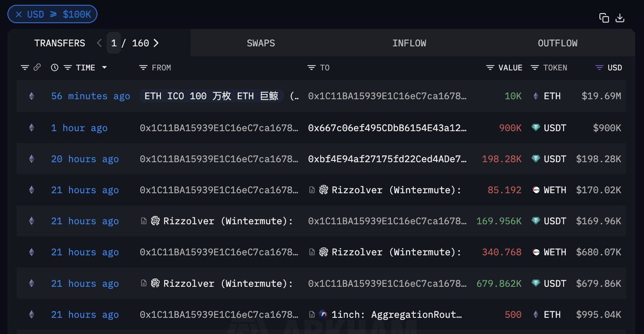Copy the transfers table data
The height and width of the screenshot is (334, 644).
[604, 18]
